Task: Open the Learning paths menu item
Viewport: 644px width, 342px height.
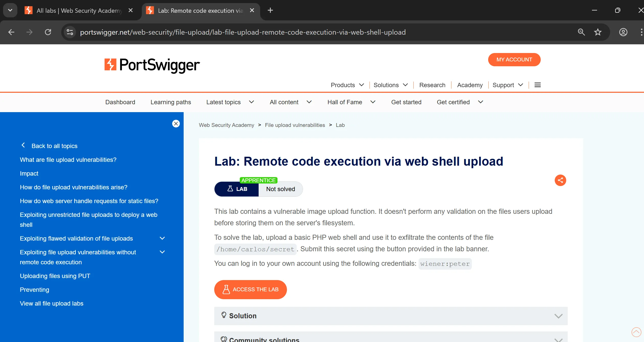Action: [171, 102]
